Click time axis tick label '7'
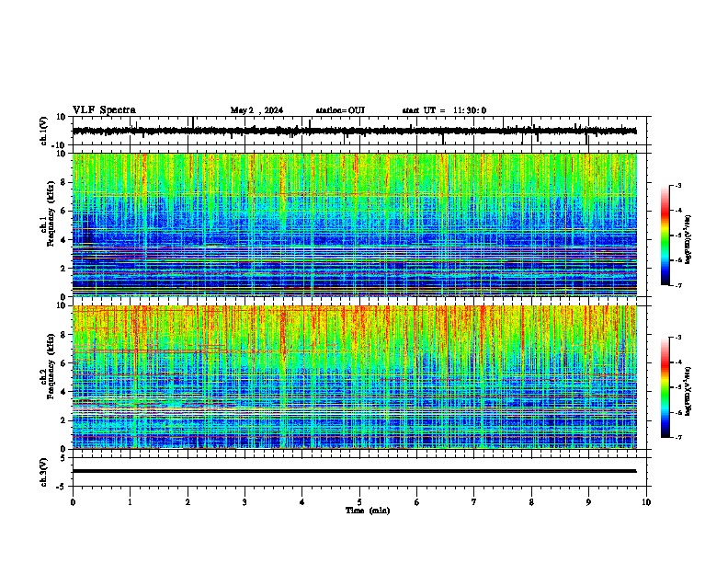 tap(474, 502)
